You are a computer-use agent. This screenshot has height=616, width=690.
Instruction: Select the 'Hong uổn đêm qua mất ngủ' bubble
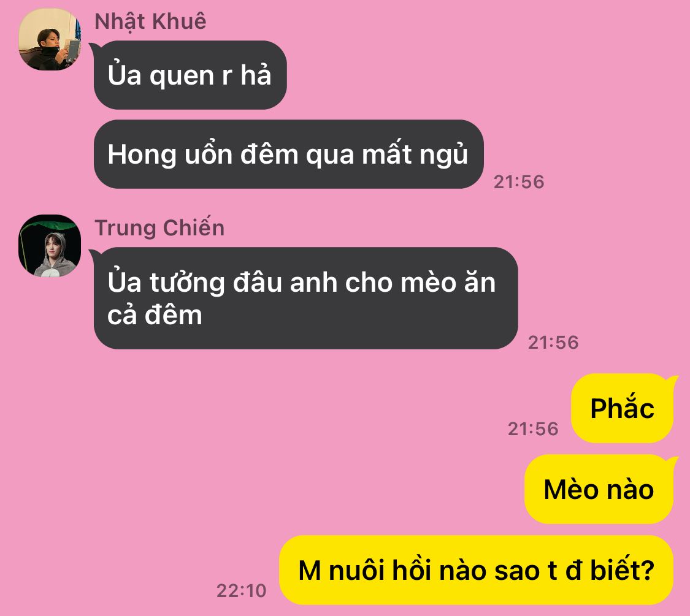[x=289, y=154]
